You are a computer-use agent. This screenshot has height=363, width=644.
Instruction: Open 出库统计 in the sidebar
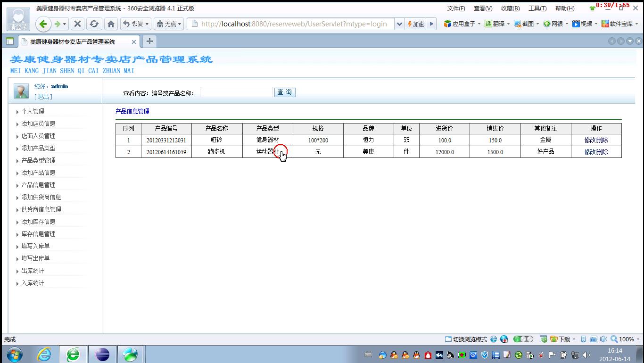click(33, 271)
